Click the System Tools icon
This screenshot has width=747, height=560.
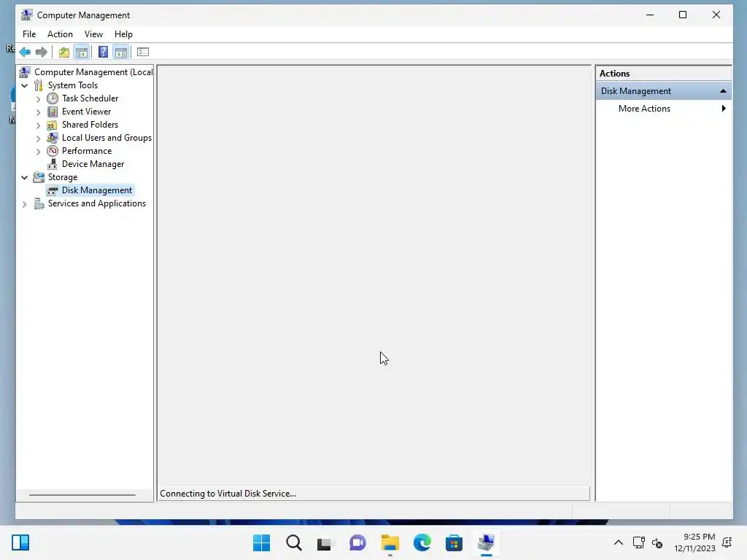click(x=39, y=85)
